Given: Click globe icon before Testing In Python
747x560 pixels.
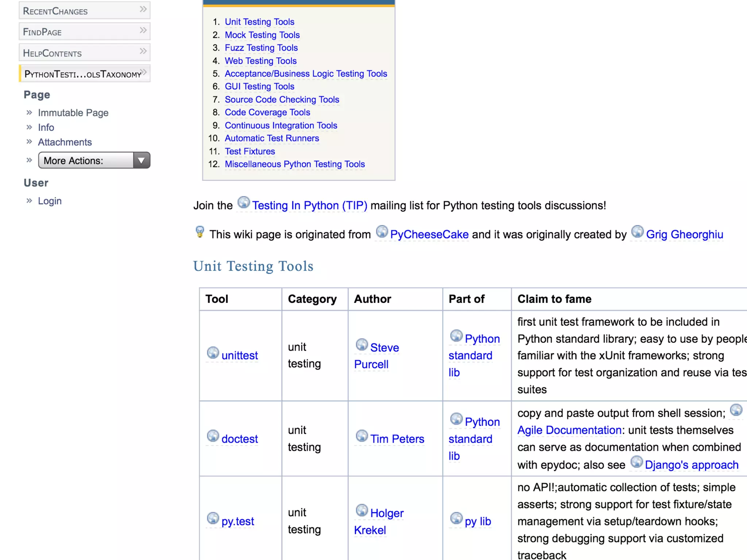Looking at the screenshot, I should pos(244,202).
